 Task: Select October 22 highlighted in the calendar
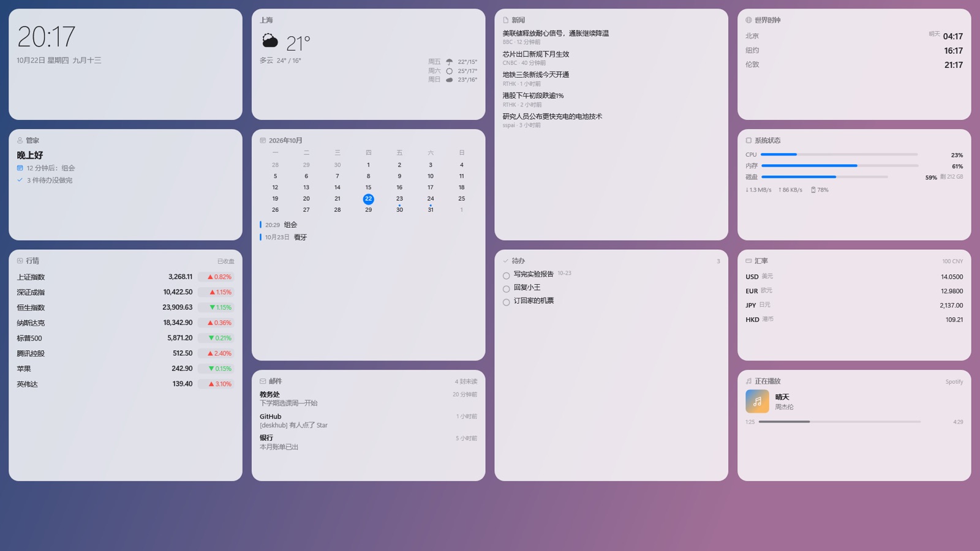coord(368,198)
